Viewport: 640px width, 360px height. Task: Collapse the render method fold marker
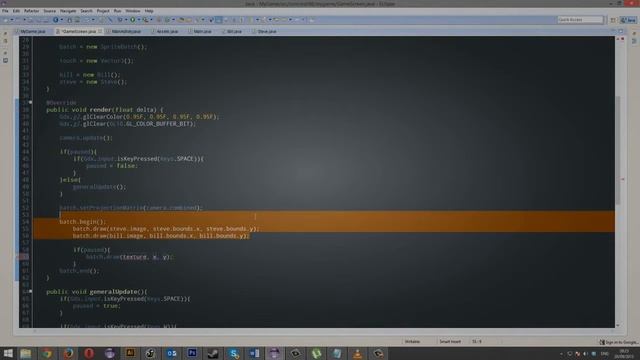coord(31,102)
